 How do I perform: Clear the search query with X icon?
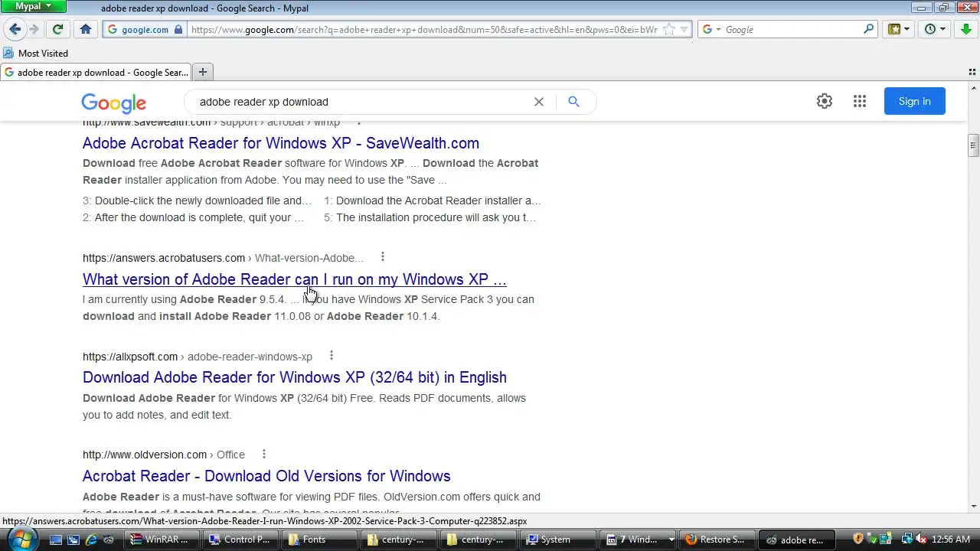(539, 102)
